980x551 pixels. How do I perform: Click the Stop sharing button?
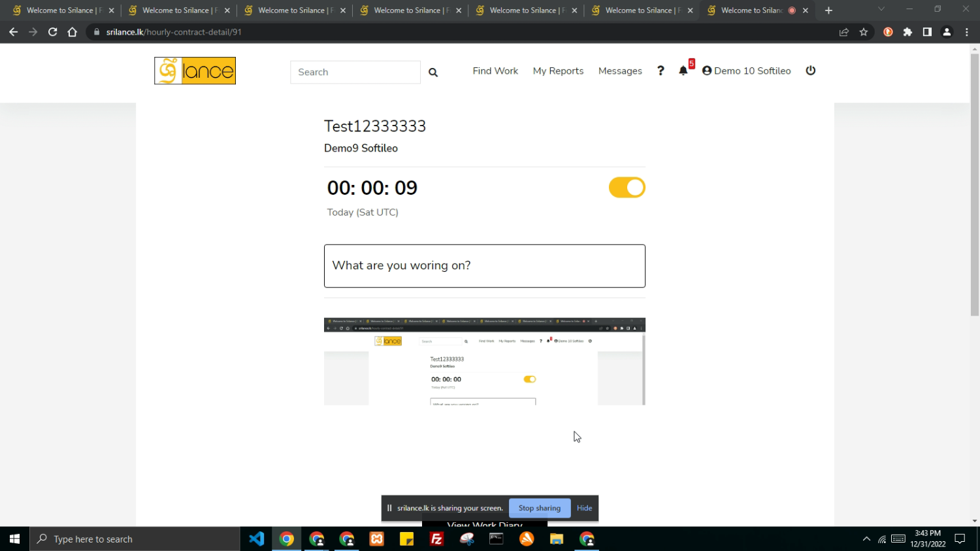point(539,508)
